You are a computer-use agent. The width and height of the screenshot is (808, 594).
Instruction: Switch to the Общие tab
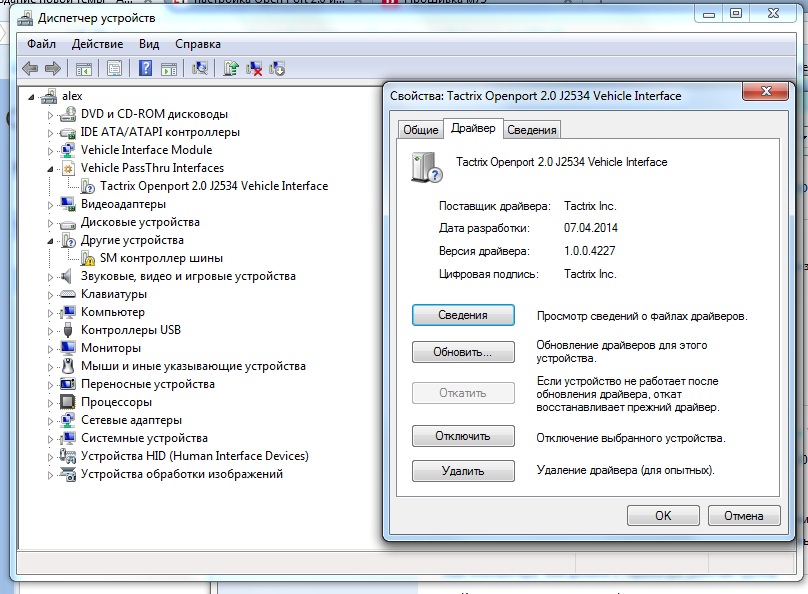pos(420,130)
